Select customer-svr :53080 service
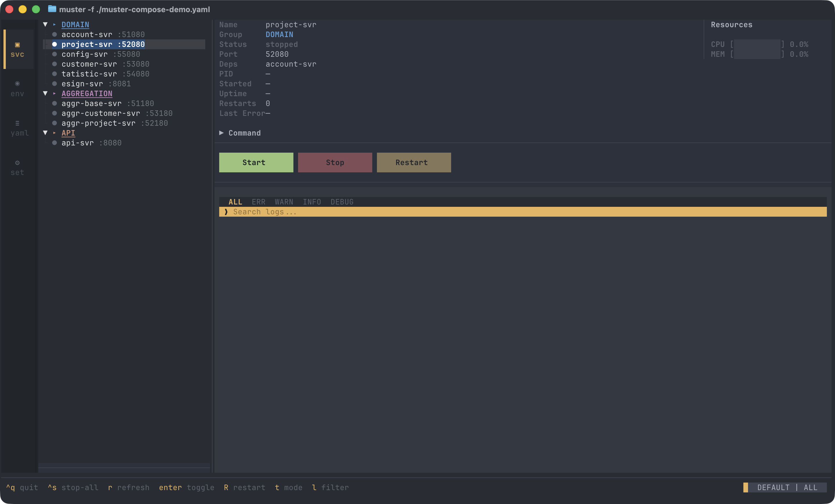Screen dimensions: 835x504 (106, 64)
